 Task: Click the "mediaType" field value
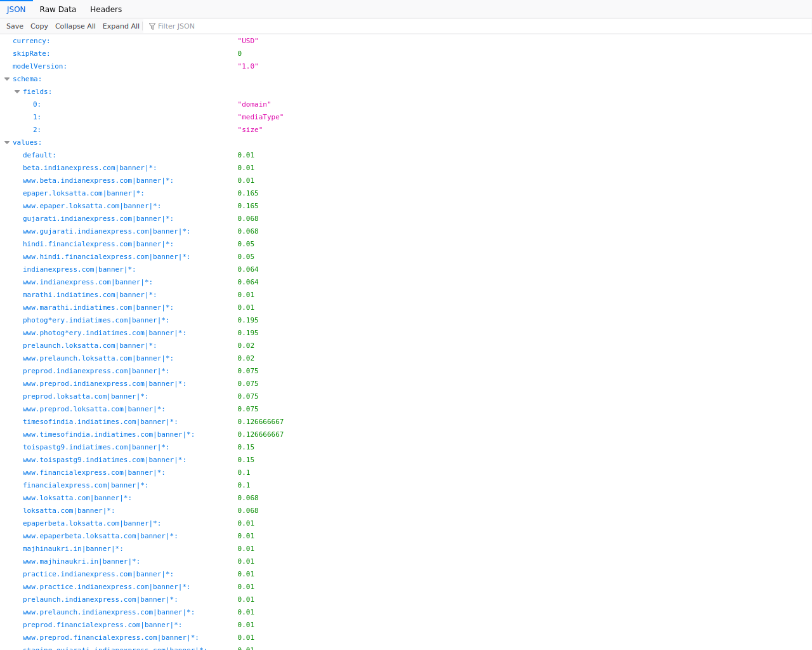click(x=261, y=117)
